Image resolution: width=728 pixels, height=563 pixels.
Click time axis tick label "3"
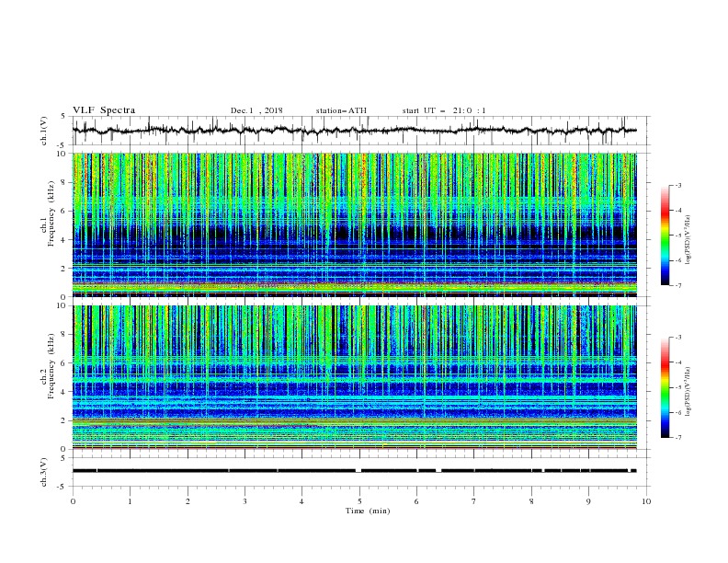[x=245, y=501]
